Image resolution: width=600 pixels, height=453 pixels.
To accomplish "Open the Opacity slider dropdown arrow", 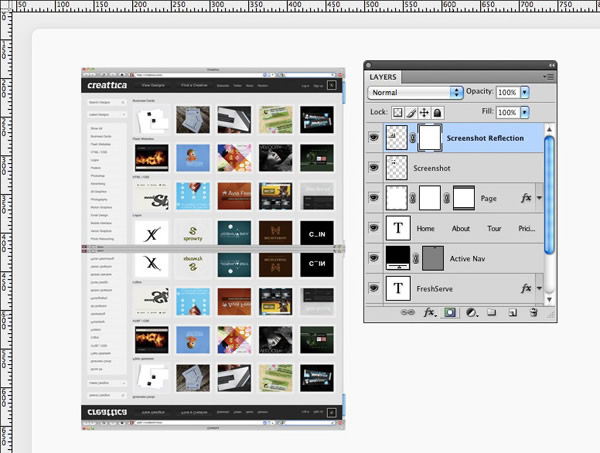I will tap(525, 92).
